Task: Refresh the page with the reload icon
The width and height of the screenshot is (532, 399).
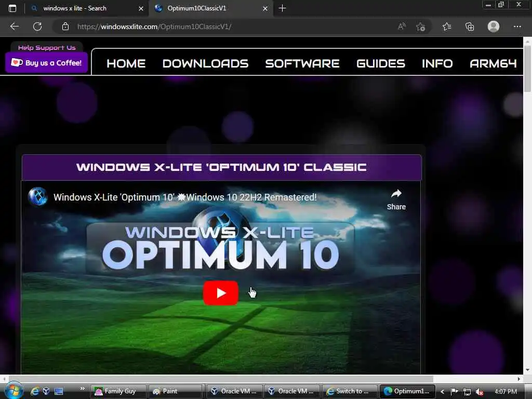Action: 37,26
